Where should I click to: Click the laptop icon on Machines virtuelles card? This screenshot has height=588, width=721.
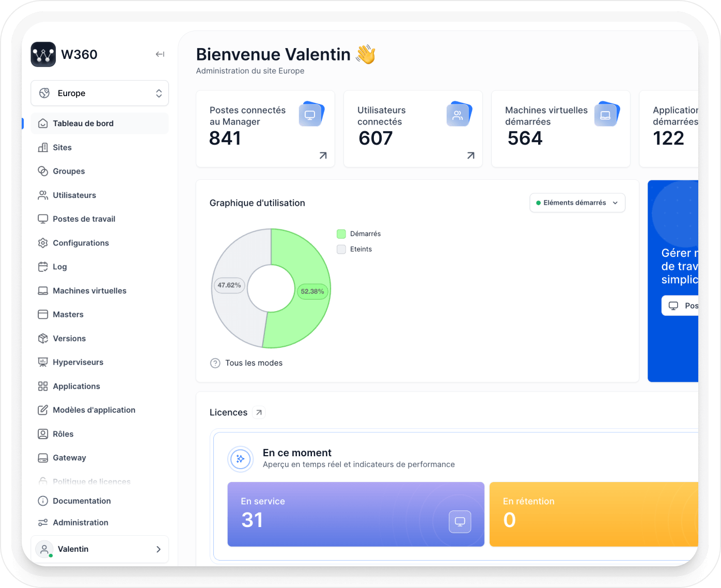pos(605,115)
